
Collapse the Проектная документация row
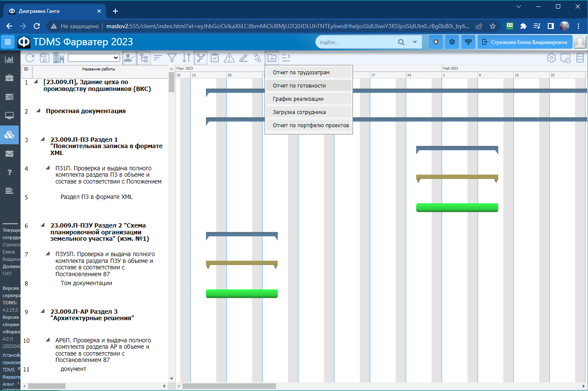38,111
